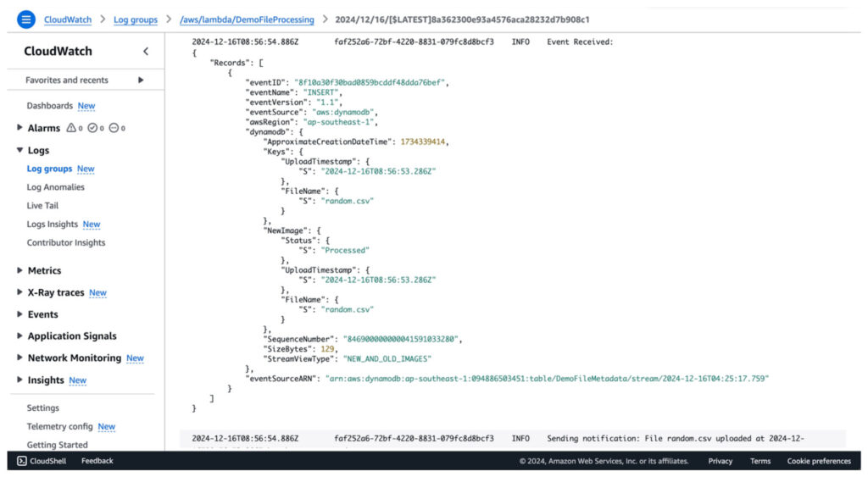
Task: Open Settings in the sidebar
Action: pyautogui.click(x=42, y=408)
